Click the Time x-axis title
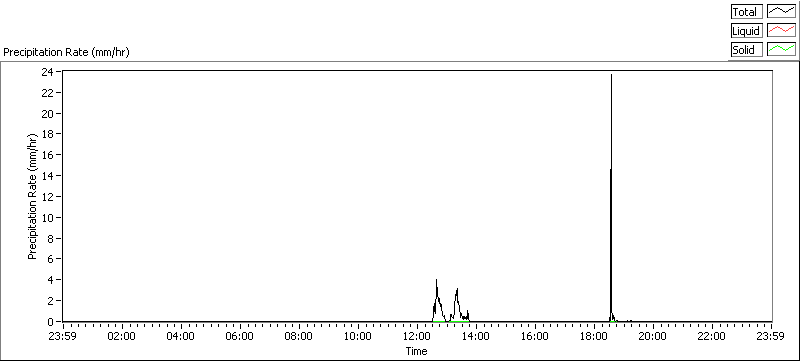 point(416,351)
